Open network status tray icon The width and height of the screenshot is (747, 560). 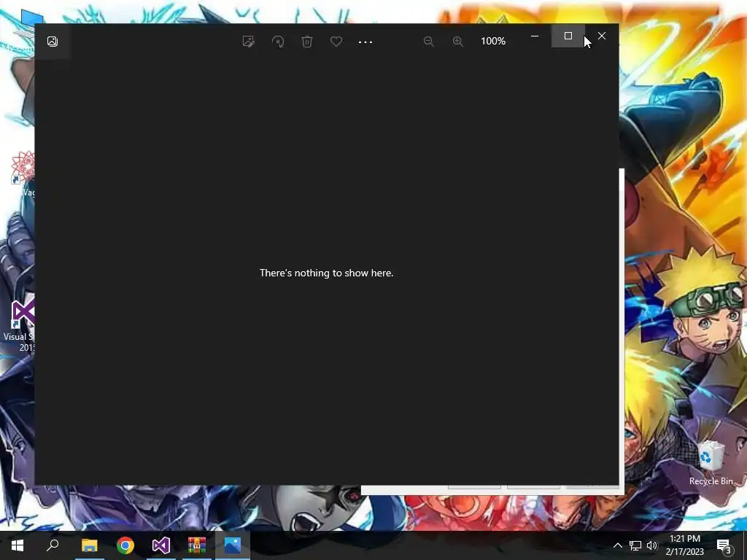[635, 545]
